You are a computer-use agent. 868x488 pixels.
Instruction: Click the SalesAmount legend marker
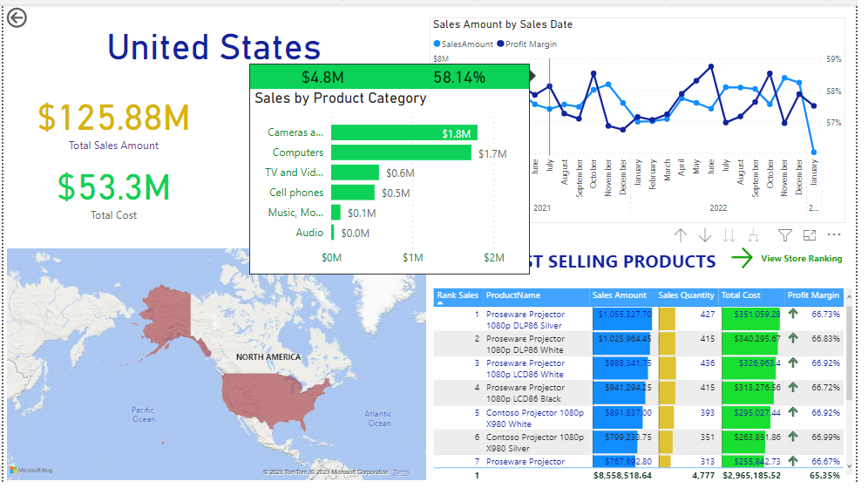(x=437, y=44)
